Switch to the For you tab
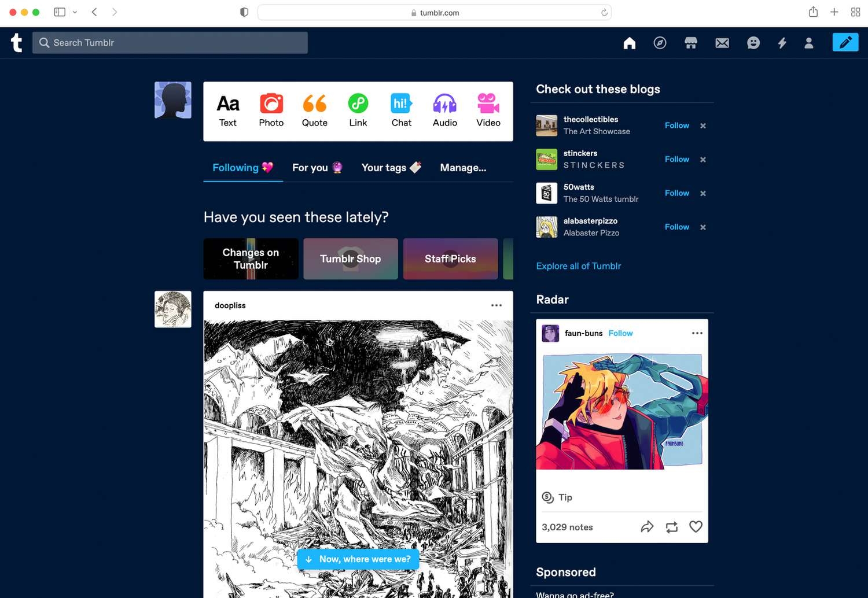This screenshot has width=868, height=598. point(317,168)
